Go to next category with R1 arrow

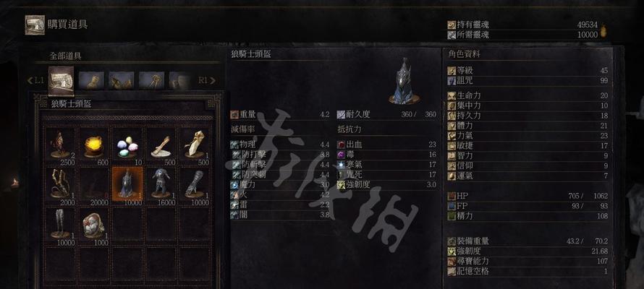(x=207, y=80)
